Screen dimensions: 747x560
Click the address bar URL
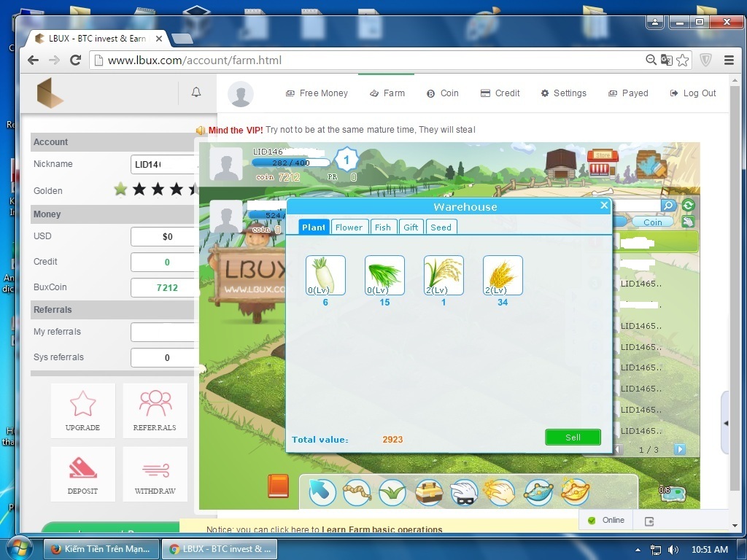click(x=194, y=60)
